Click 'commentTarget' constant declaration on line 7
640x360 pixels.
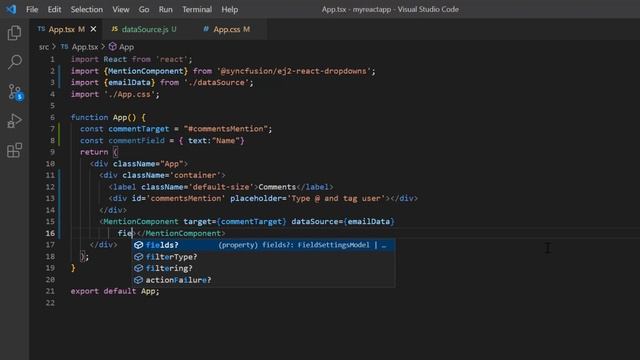[138, 129]
